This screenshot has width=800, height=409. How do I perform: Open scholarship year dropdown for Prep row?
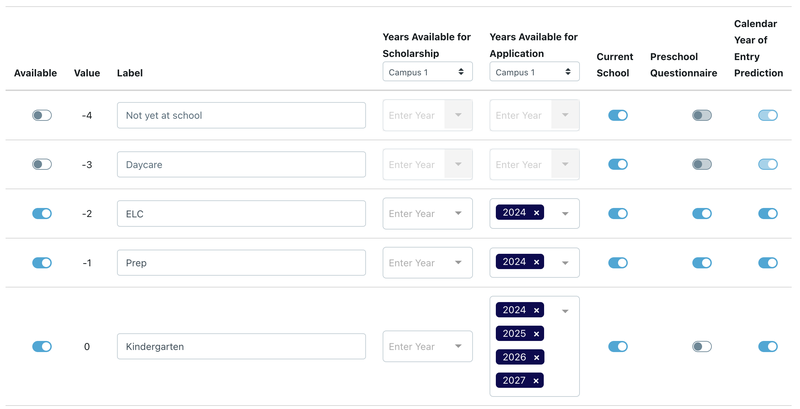tap(458, 263)
